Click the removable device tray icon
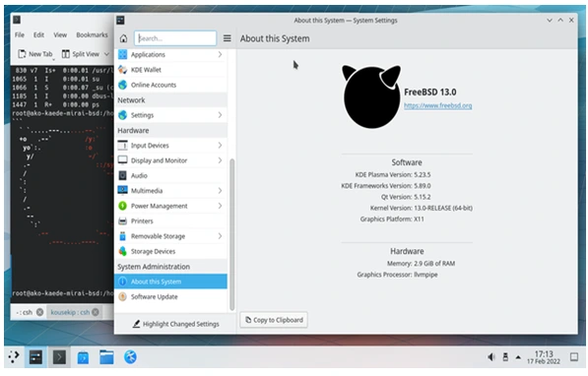588x376 pixels. (x=505, y=357)
